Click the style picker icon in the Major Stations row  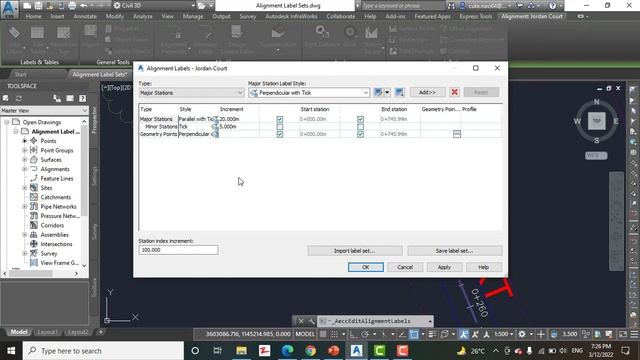pos(215,119)
